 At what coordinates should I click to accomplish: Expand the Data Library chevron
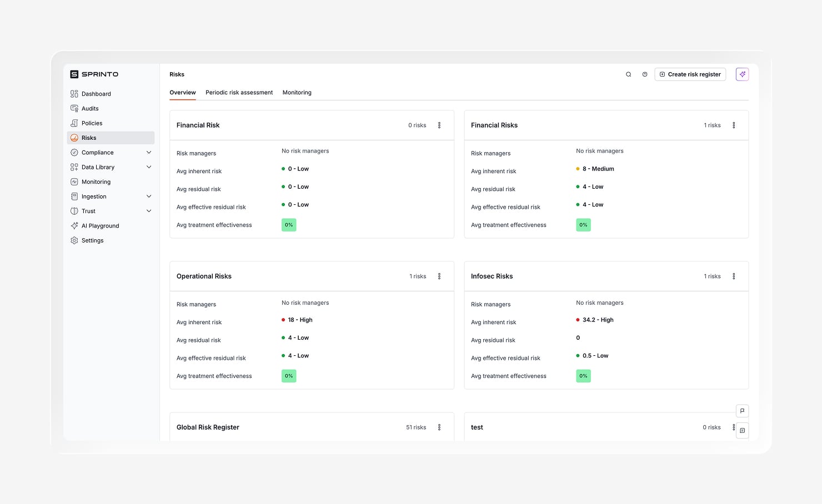coord(149,167)
